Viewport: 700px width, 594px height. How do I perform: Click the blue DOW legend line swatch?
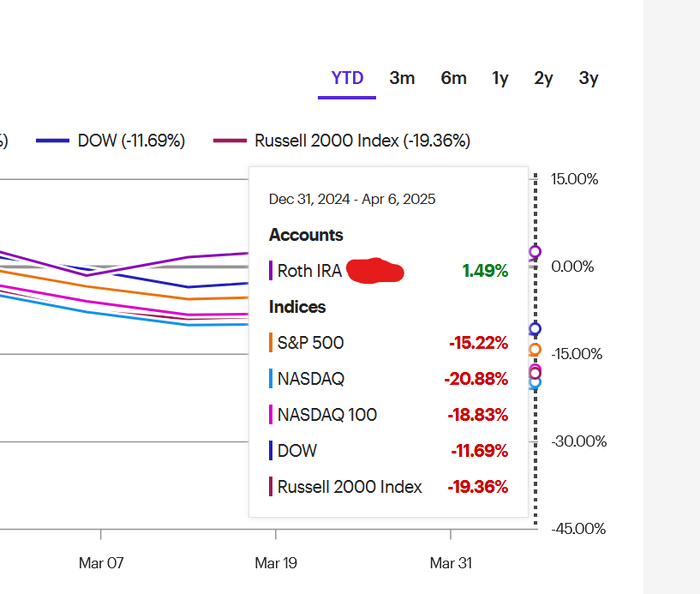(x=52, y=141)
